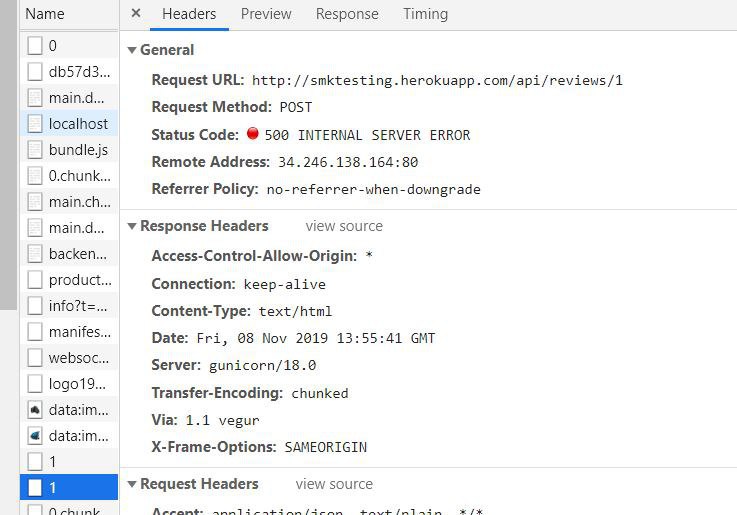Click the document icon beside localhost
737x515 pixels.
[35, 124]
